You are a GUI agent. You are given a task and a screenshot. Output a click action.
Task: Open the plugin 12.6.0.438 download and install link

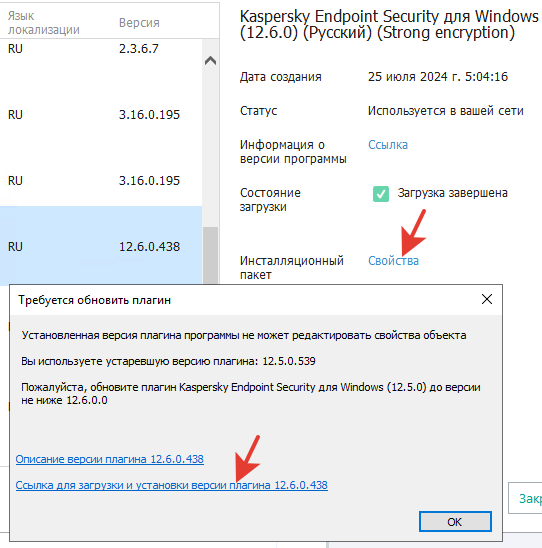coord(172,485)
